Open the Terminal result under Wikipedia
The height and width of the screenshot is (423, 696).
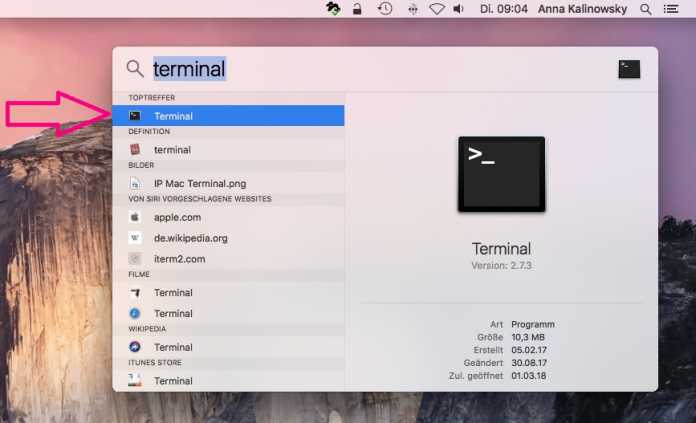pyautogui.click(x=173, y=347)
